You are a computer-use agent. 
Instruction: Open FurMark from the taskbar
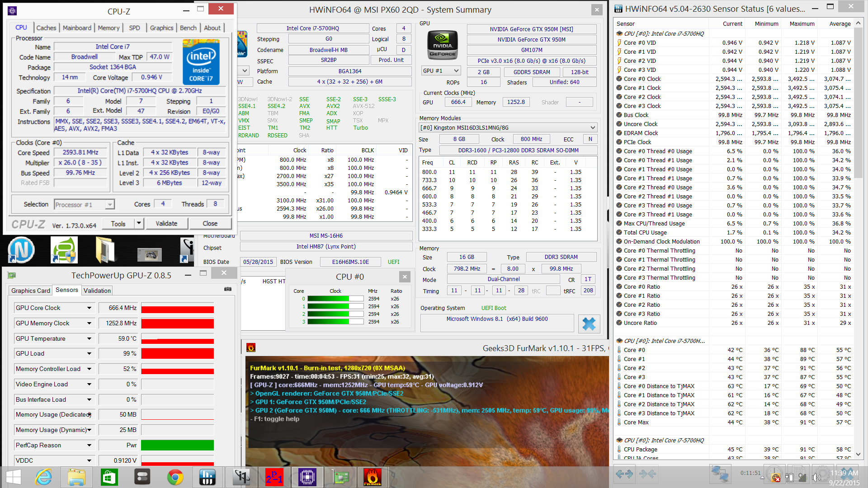tap(372, 477)
